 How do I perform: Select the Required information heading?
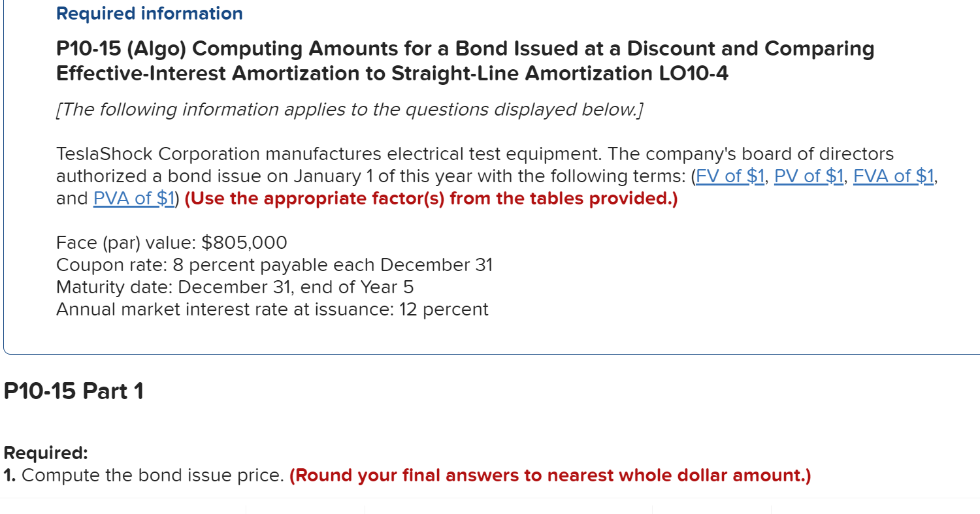point(149,13)
